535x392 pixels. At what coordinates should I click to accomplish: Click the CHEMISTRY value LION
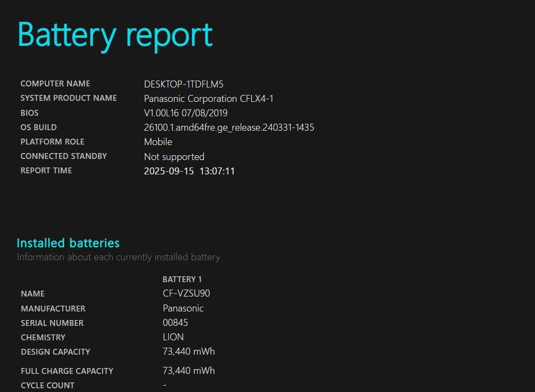point(173,337)
